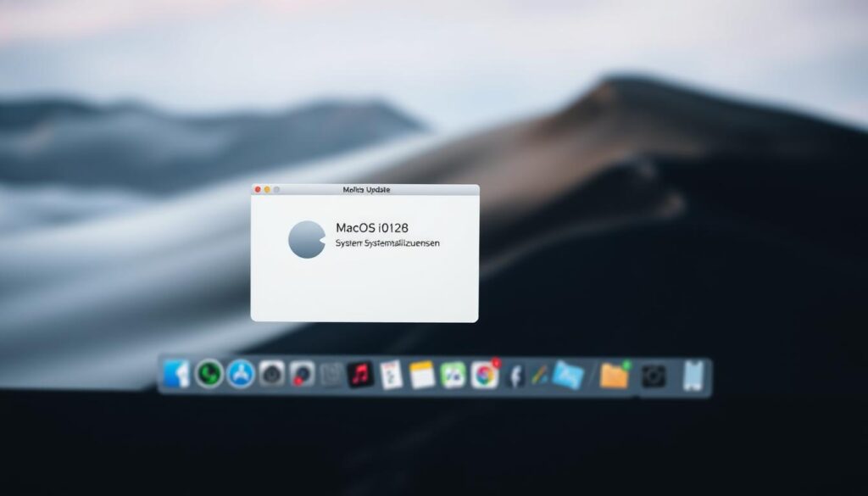The width and height of the screenshot is (868, 496).
Task: Click the gray zoom button in title bar
Action: pos(276,189)
